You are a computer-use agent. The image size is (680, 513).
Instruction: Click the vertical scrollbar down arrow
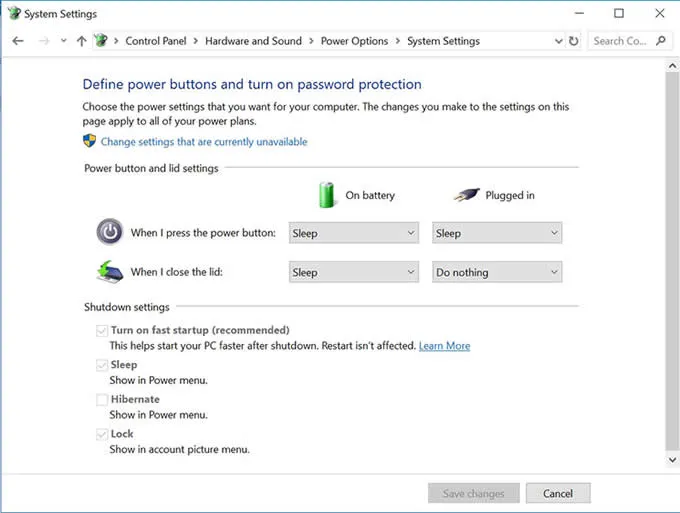(x=672, y=459)
